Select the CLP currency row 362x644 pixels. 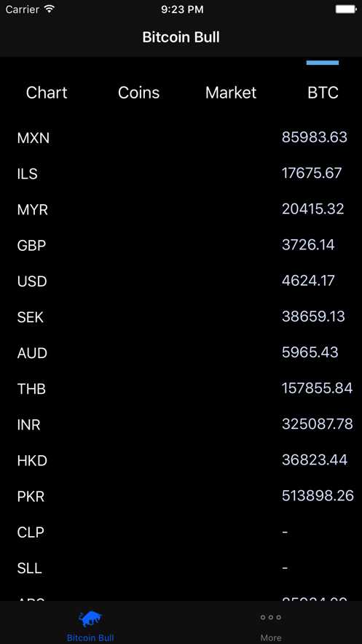pos(181,532)
